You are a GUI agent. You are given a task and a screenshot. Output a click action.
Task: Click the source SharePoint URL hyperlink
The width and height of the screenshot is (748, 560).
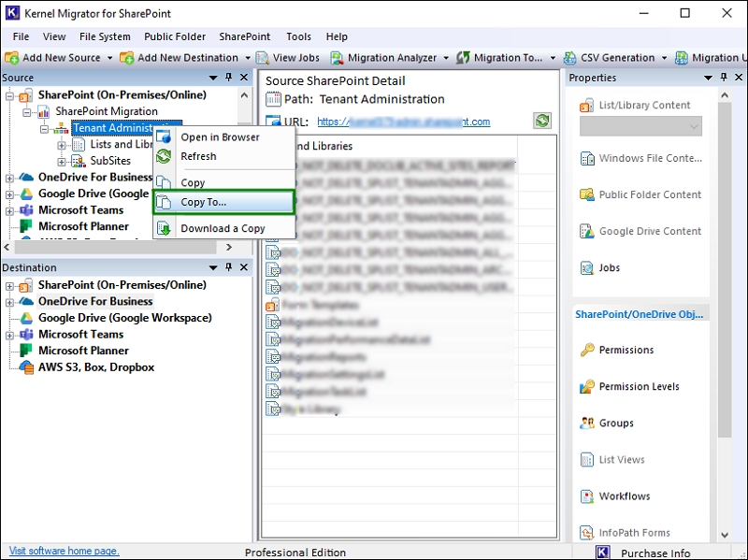click(x=404, y=122)
